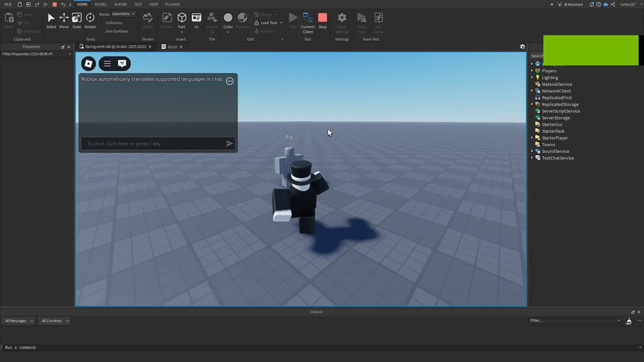
Task: Start a Team Test
Action: pyautogui.click(x=362, y=23)
